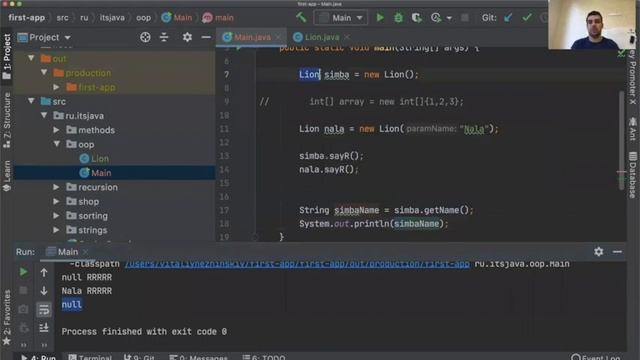Open the Ant side panel
640x360 pixels.
tap(633, 129)
